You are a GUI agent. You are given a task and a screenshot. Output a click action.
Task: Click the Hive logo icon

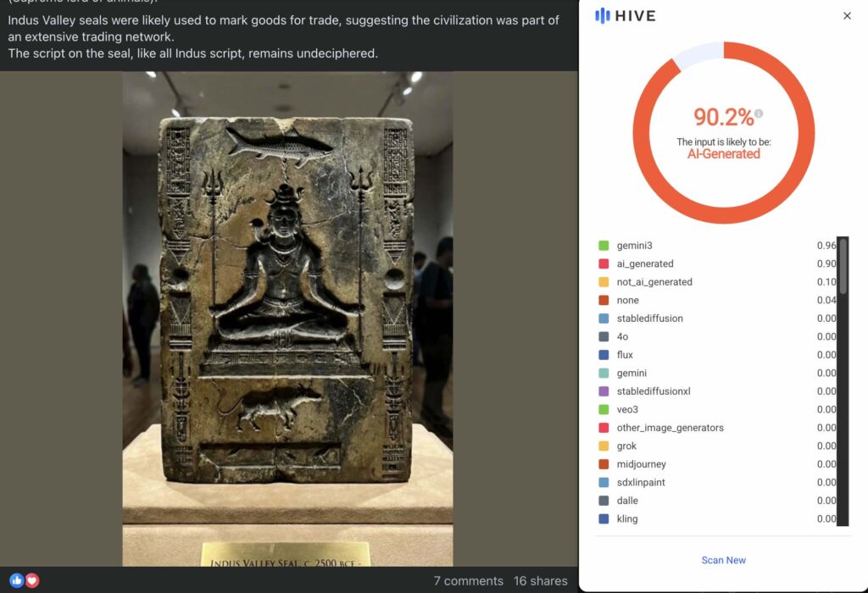603,15
